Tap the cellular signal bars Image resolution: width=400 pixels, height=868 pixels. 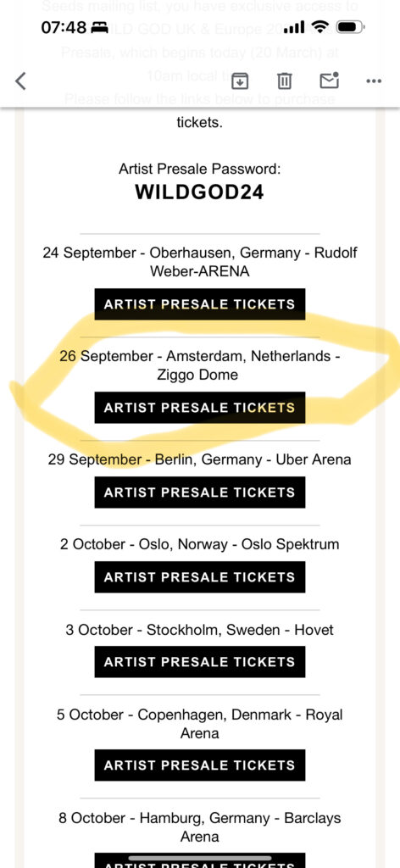295,27
